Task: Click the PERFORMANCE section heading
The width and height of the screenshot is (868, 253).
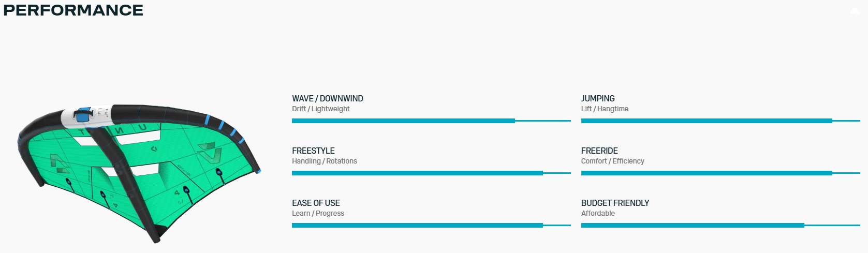Action: [73, 10]
